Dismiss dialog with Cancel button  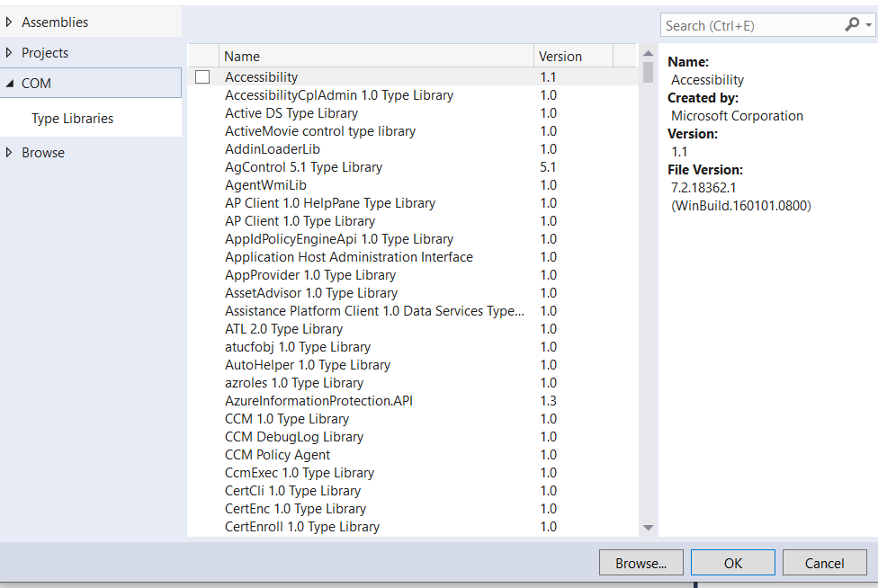(x=824, y=563)
